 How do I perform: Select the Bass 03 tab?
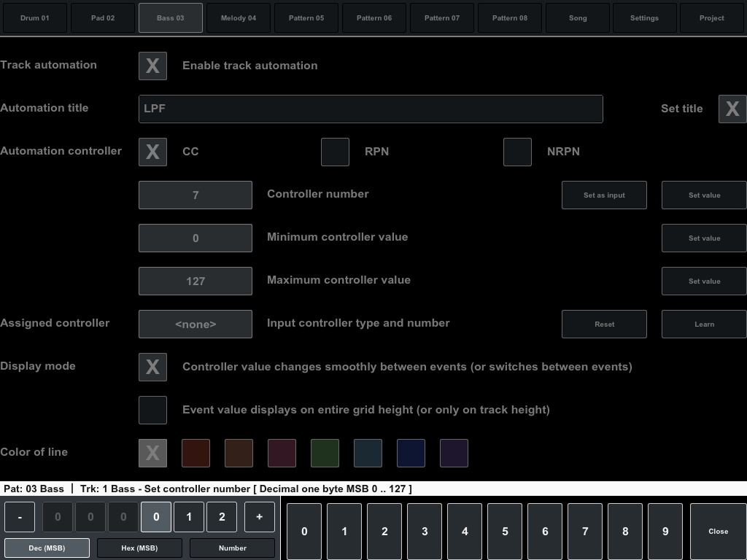tap(171, 18)
